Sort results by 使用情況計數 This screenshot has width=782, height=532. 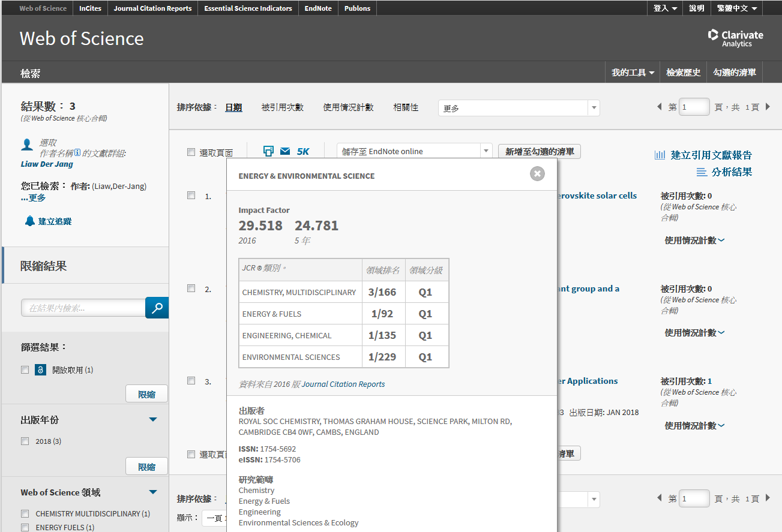(348, 107)
